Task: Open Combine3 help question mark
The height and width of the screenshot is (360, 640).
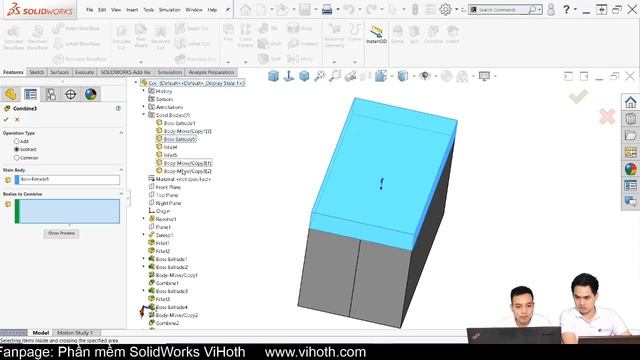Action: pyautogui.click(x=118, y=108)
